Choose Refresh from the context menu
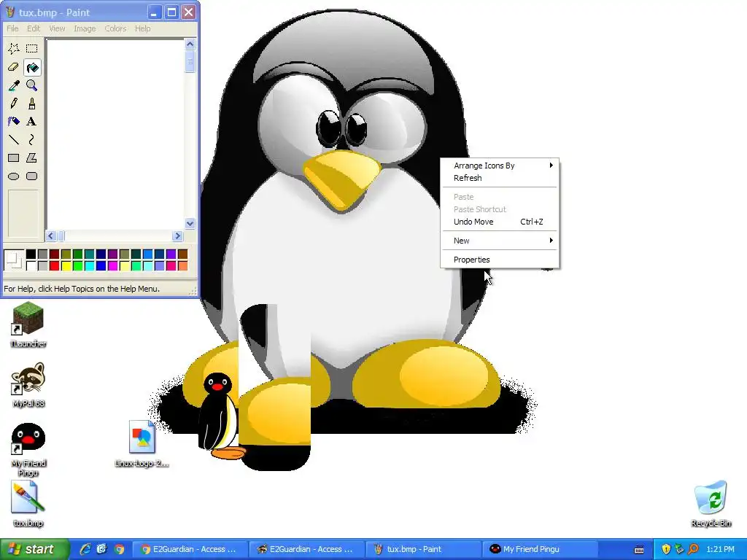The width and height of the screenshot is (747, 560). click(500, 178)
